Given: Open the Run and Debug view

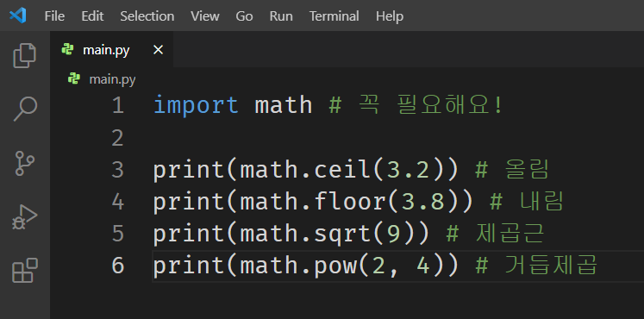Looking at the screenshot, I should tap(25, 217).
